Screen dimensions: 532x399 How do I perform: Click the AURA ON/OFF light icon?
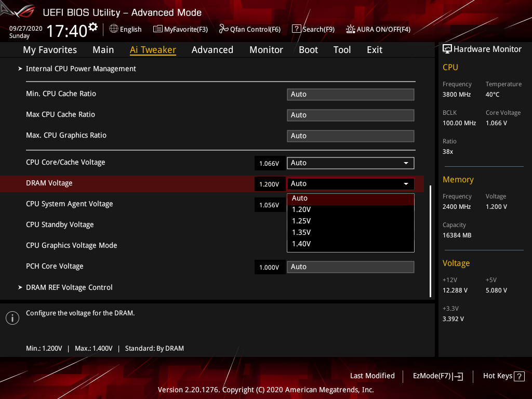click(351, 29)
